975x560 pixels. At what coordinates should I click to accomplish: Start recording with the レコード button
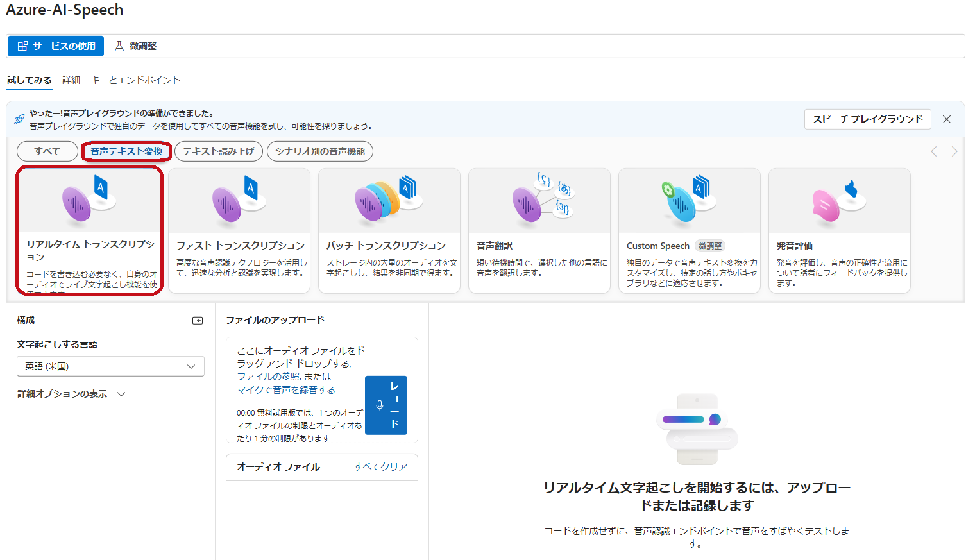pos(386,405)
